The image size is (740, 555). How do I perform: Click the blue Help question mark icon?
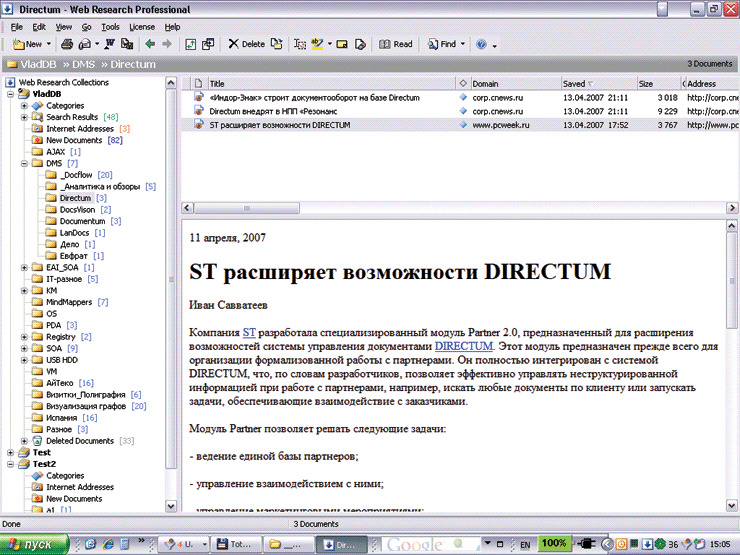(x=481, y=44)
